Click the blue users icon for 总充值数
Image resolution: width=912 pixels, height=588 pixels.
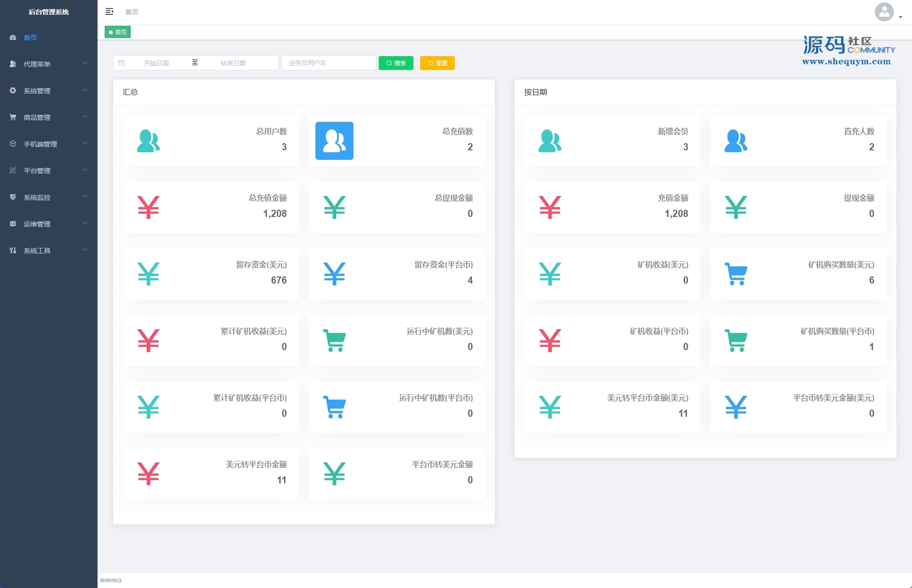pyautogui.click(x=334, y=141)
